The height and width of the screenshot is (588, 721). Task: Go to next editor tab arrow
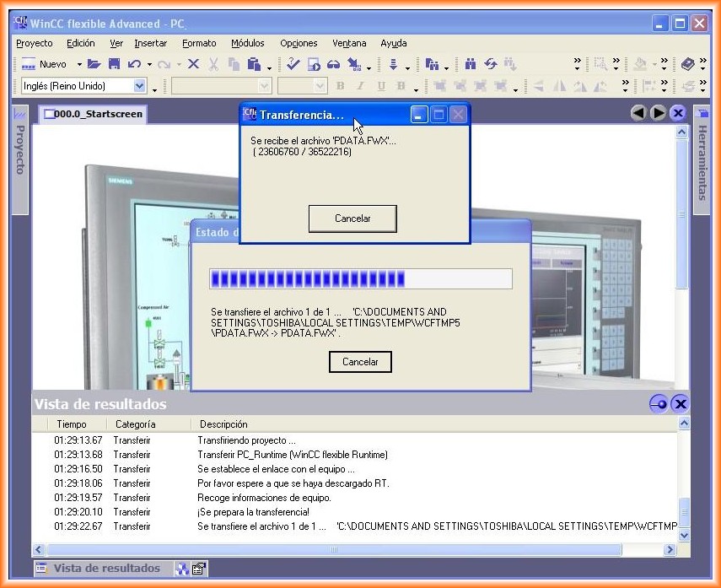coord(658,113)
